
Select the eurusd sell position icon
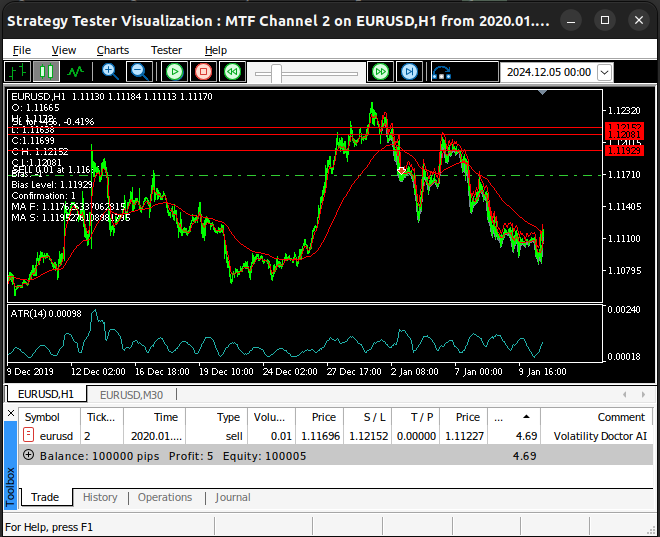pyautogui.click(x=28, y=435)
